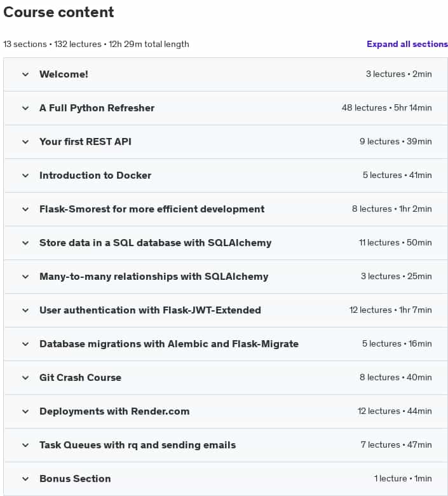Click '48 lectures • 5hr 14min' text
This screenshot has width=448, height=496.
(x=386, y=108)
